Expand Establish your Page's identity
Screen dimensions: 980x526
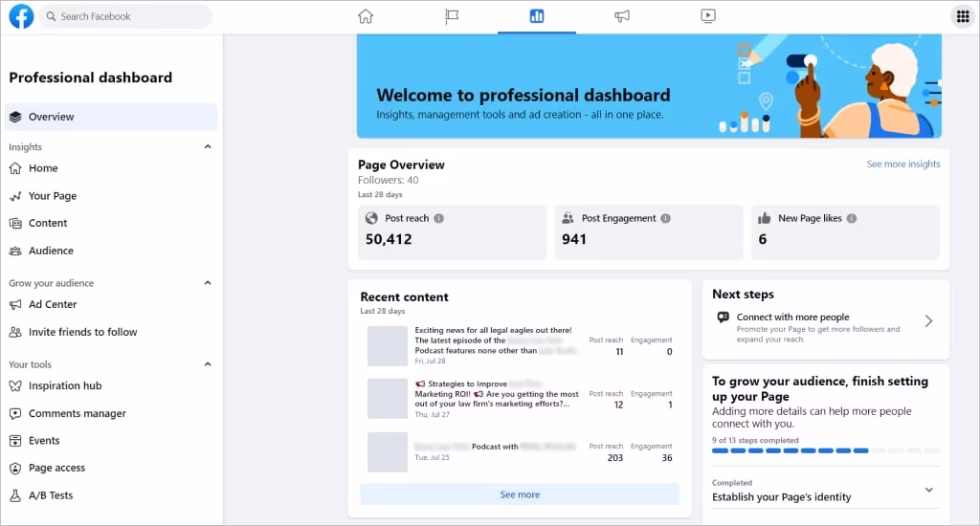point(928,491)
